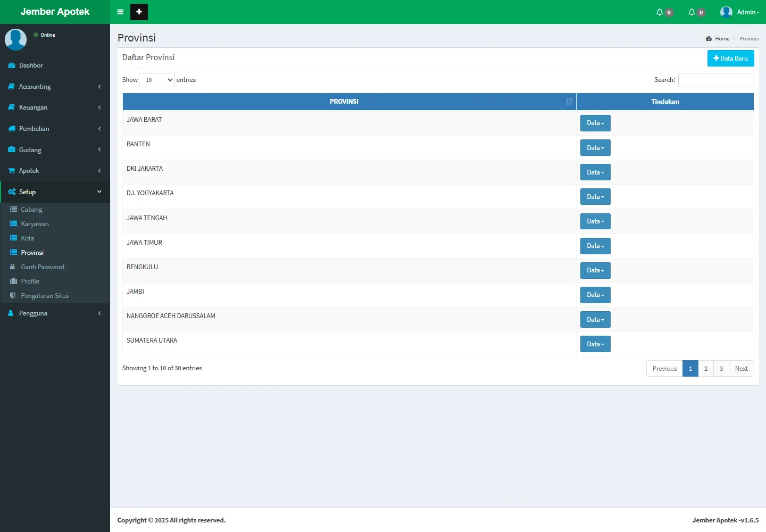Click the black plus icon in header
Viewport: 766px width, 532px height.
point(139,12)
